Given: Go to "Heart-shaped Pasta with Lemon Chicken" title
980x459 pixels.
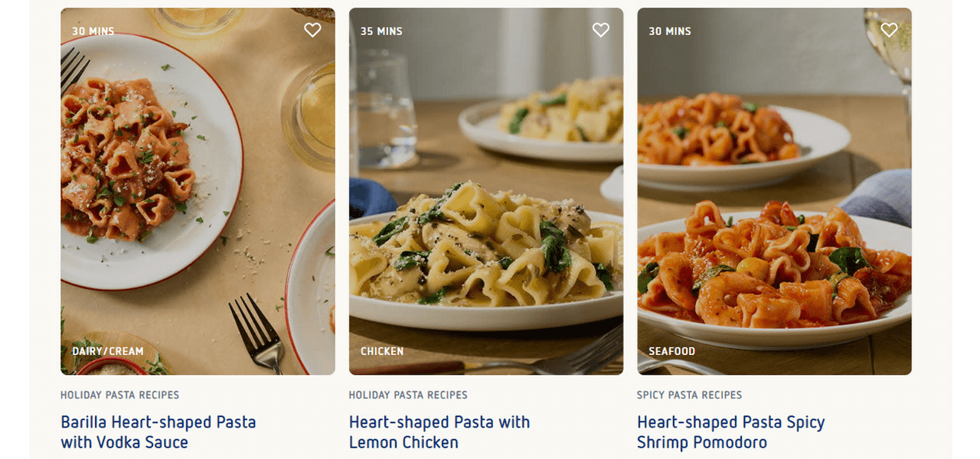Looking at the screenshot, I should pyautogui.click(x=439, y=432).
